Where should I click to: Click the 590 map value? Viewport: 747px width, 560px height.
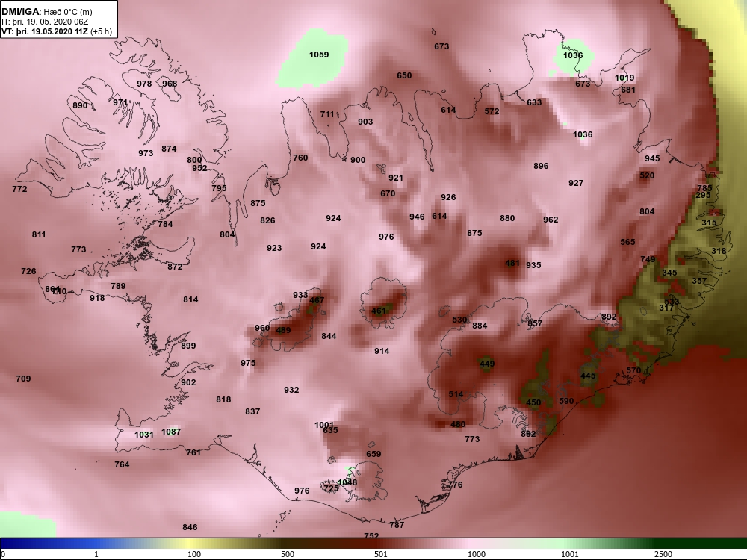point(566,401)
